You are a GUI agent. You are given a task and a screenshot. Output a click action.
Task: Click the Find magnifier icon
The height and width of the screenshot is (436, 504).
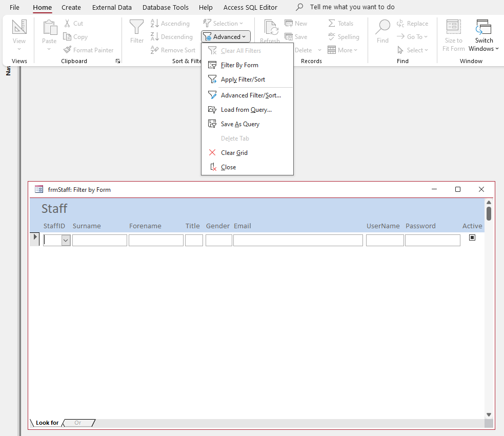coord(382,27)
